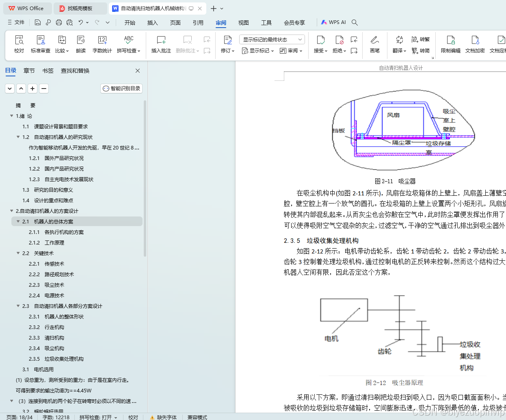Click 字数: 12218 in status bar
Viewport: 506px width, 420px height.
tap(56, 417)
